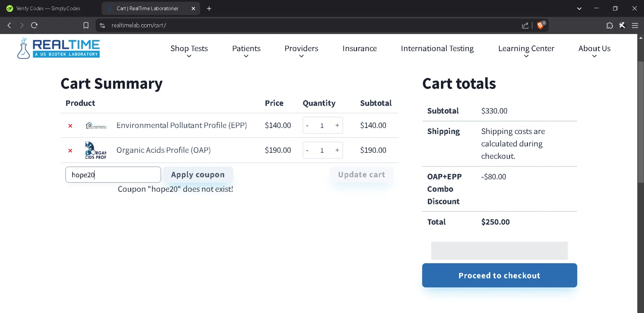The image size is (644, 313).
Task: Click the Apply coupon button
Action: point(198,175)
